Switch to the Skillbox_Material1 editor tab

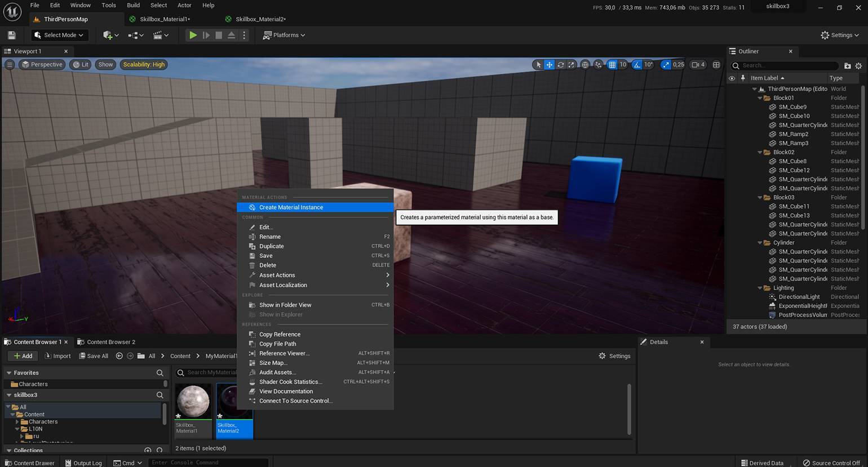click(164, 19)
